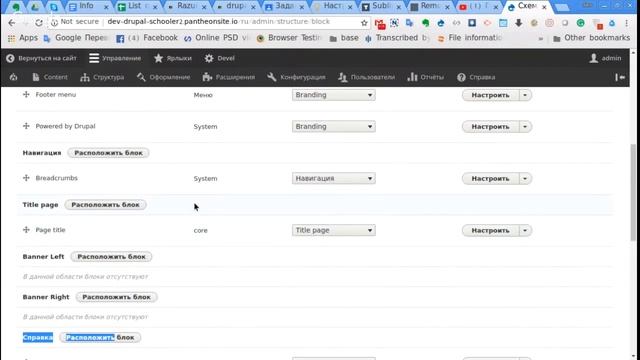The width and height of the screenshot is (640, 360).
Task: Go to Content admin section
Action: (50, 77)
